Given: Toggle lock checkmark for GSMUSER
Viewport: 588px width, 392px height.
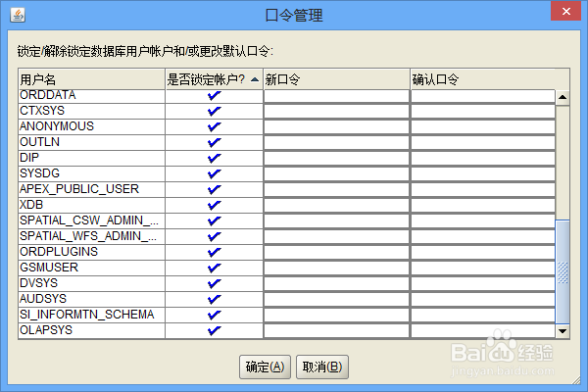Looking at the screenshot, I should coord(214,268).
